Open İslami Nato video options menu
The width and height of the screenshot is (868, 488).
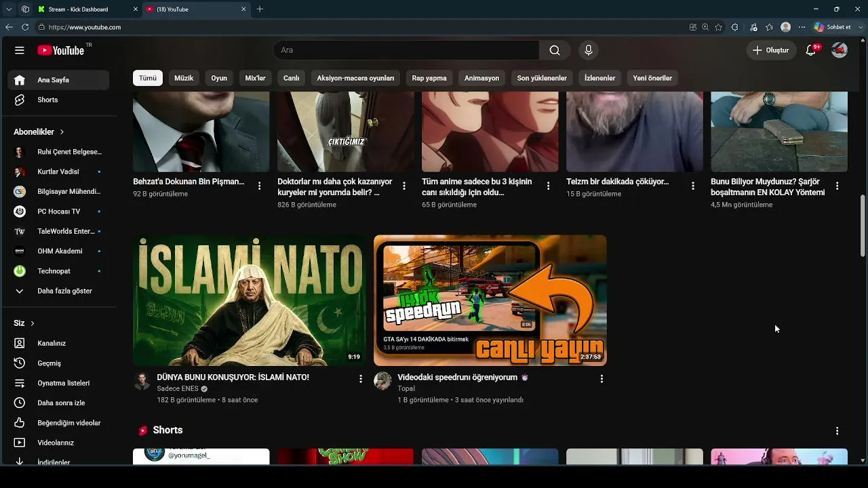361,379
